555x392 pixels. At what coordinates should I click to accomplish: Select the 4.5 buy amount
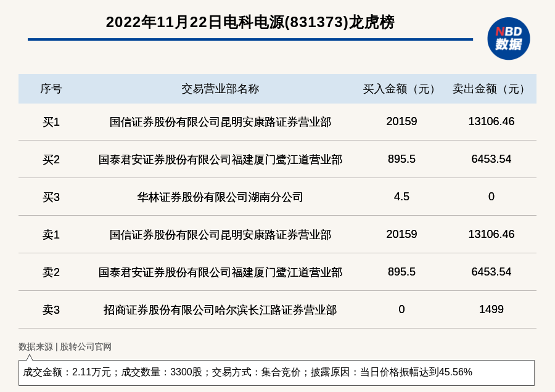401,197
